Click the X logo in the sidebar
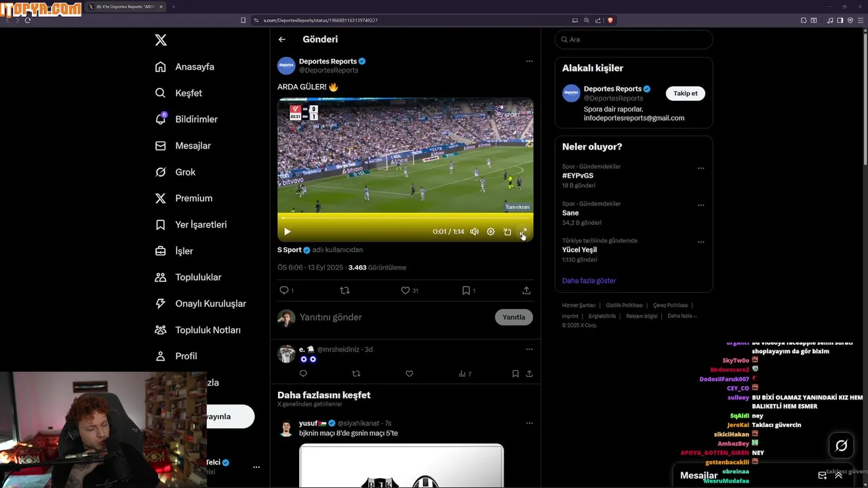Viewport: 868px width, 488px height. 161,40
